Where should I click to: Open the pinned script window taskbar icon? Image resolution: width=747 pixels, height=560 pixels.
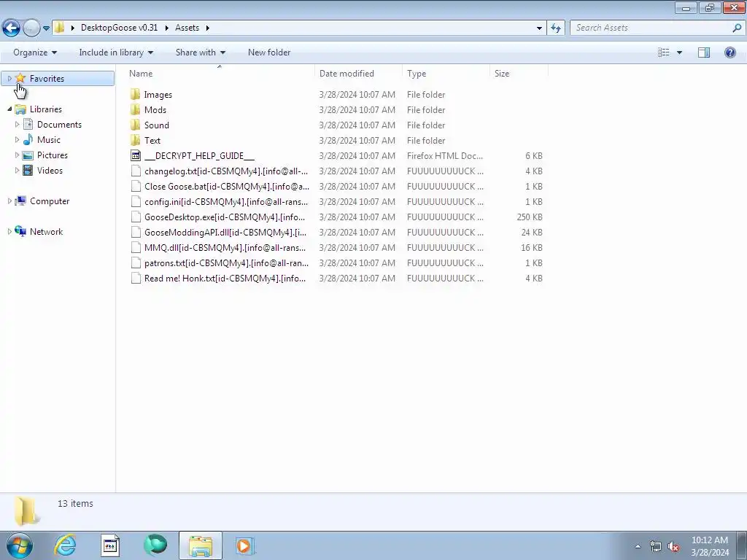(110, 545)
